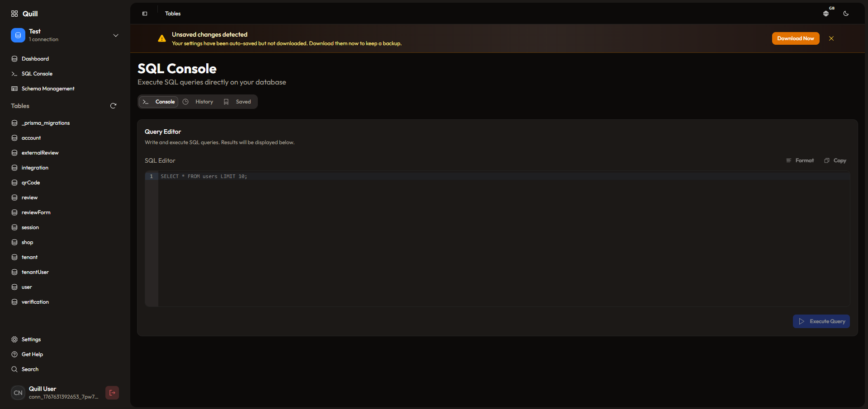The width and height of the screenshot is (868, 409).
Task: Select the Console tab
Action: [159, 102]
